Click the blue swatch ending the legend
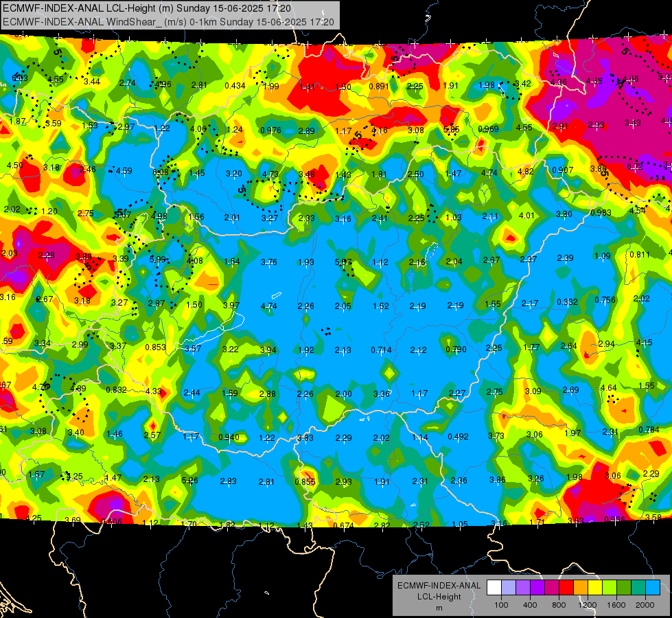The width and height of the screenshot is (672, 618). [653, 587]
